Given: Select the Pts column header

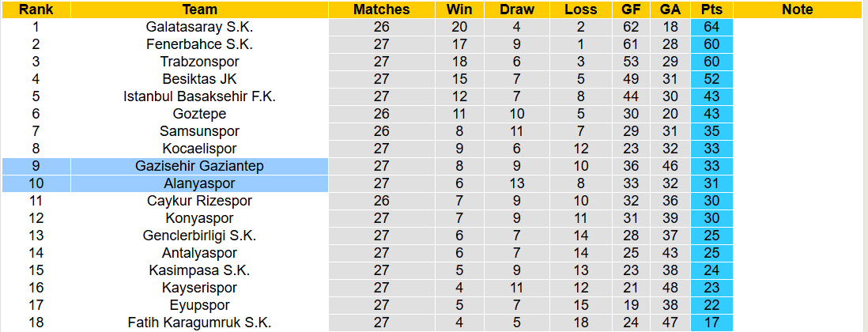Looking at the screenshot, I should coord(711,9).
